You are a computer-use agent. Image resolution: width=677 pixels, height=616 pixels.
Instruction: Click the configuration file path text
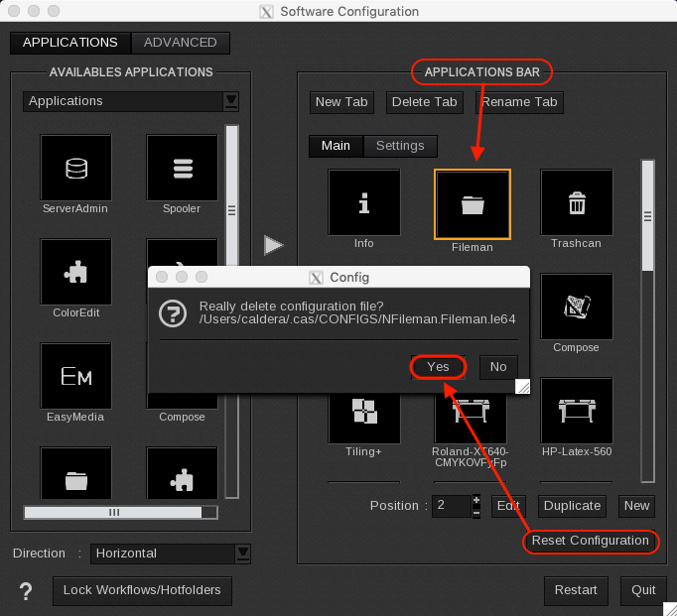(x=357, y=319)
